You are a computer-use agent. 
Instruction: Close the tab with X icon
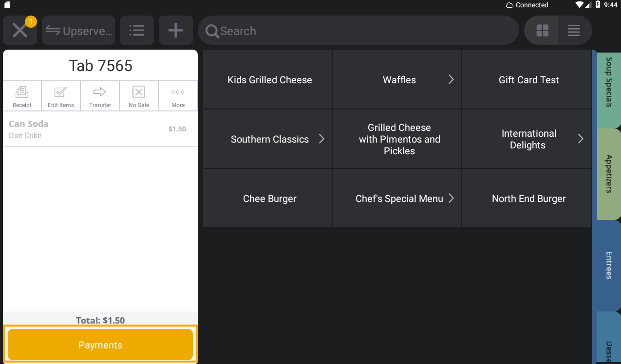point(20,31)
